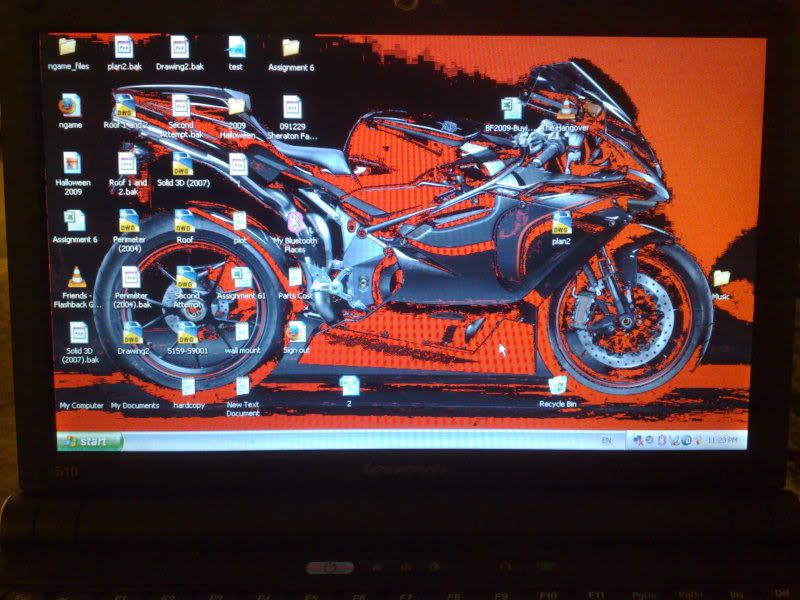Viewport: 800px width, 600px height.
Task: Open the file icon named 2
Action: pyautogui.click(x=349, y=386)
